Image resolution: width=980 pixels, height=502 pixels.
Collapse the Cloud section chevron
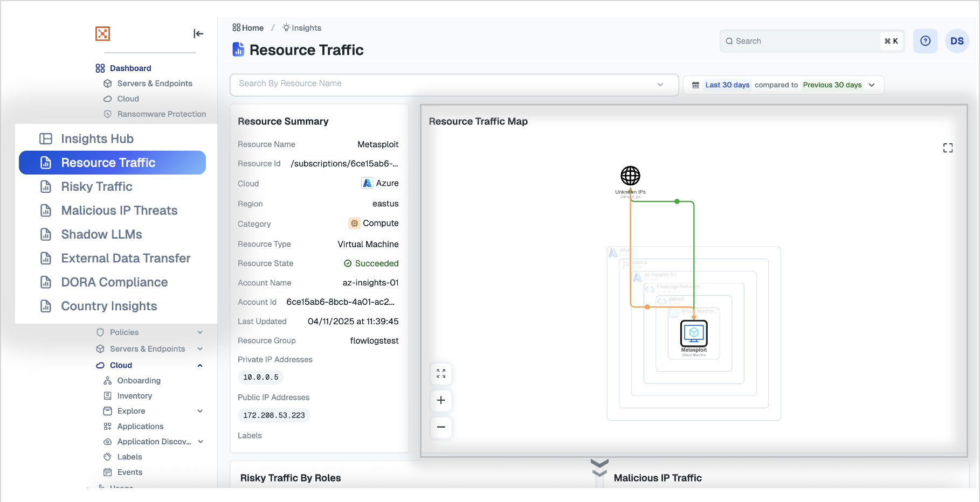200,365
